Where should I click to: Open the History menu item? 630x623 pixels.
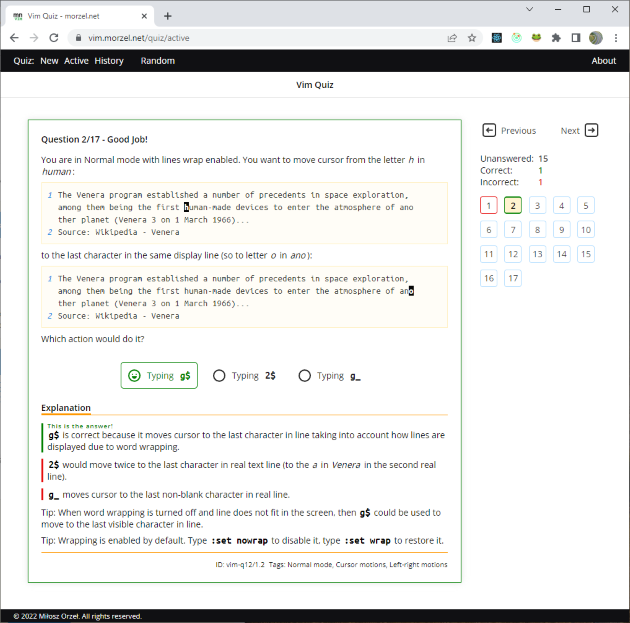pos(109,61)
